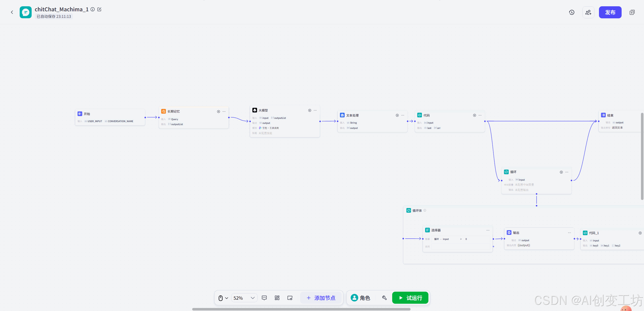
Task: Open the 52% zoom level dropdown
Action: (244, 298)
